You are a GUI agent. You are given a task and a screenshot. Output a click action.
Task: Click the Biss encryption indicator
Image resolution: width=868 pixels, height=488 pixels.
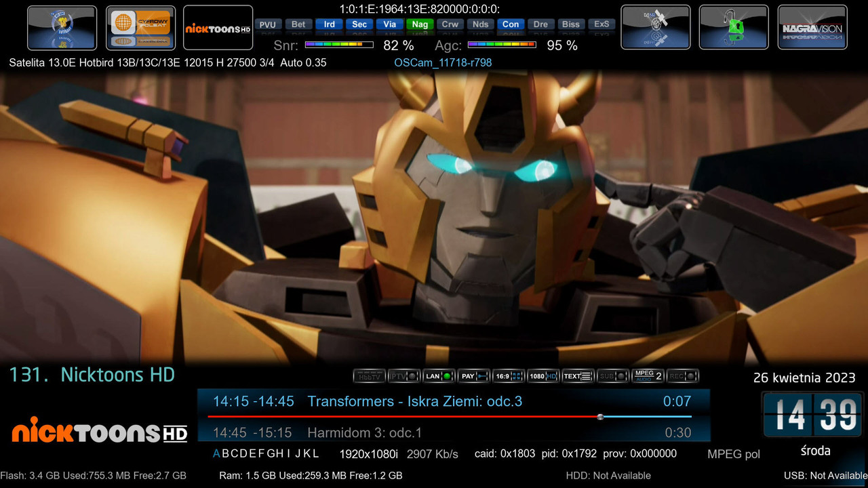[x=571, y=24]
